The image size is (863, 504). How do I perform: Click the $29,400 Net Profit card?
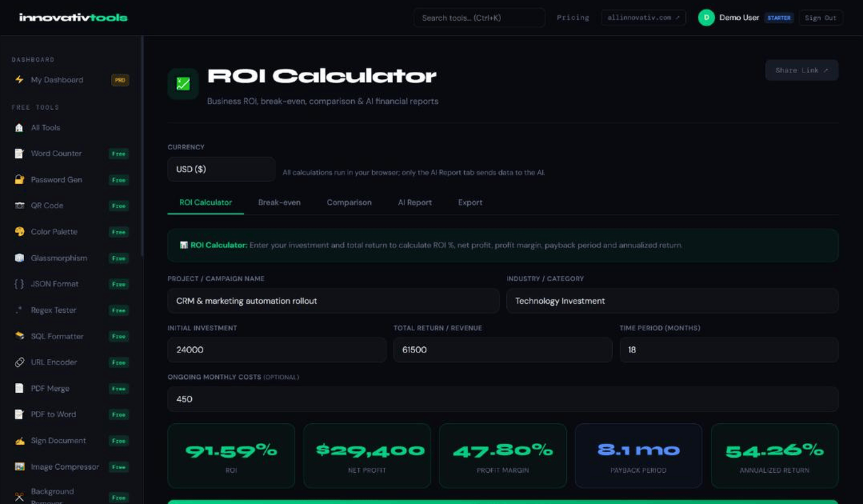(x=367, y=456)
